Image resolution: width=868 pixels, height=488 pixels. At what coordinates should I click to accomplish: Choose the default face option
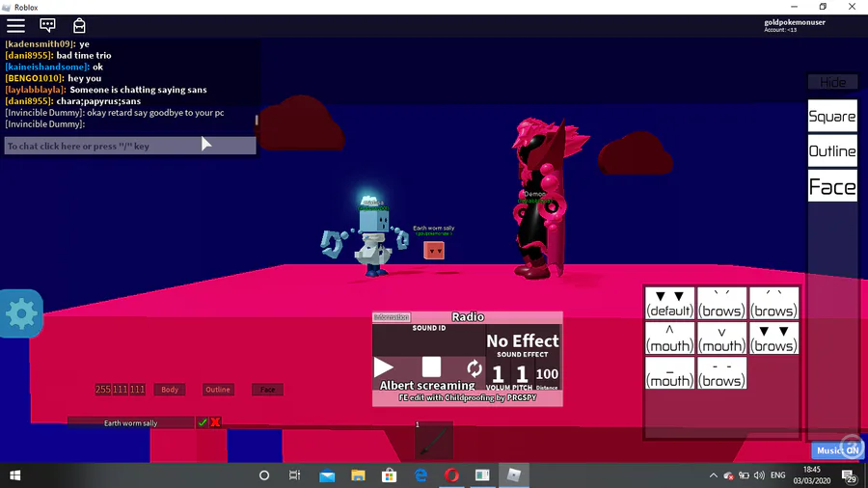(669, 303)
